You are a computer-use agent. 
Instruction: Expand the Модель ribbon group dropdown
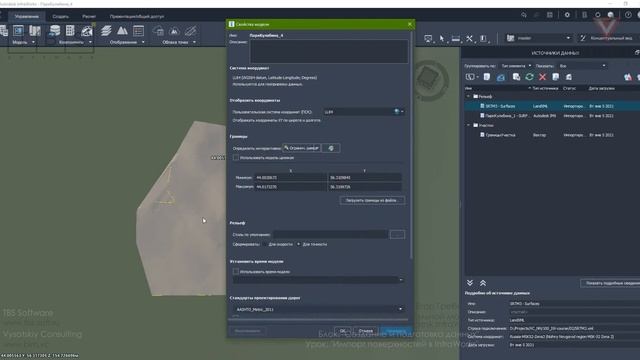[33, 42]
